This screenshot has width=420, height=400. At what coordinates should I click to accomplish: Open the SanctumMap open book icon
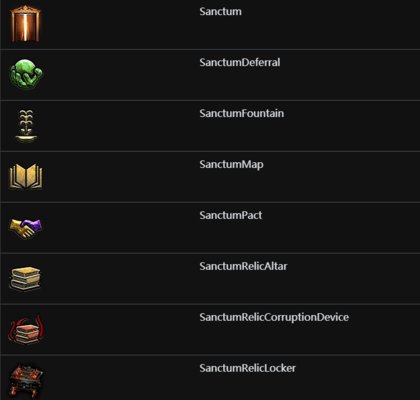(26, 176)
